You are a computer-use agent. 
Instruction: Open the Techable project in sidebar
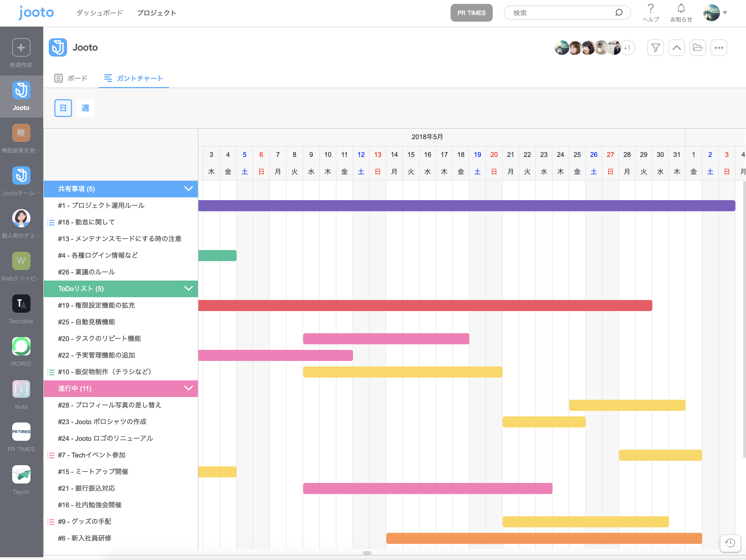(x=21, y=304)
